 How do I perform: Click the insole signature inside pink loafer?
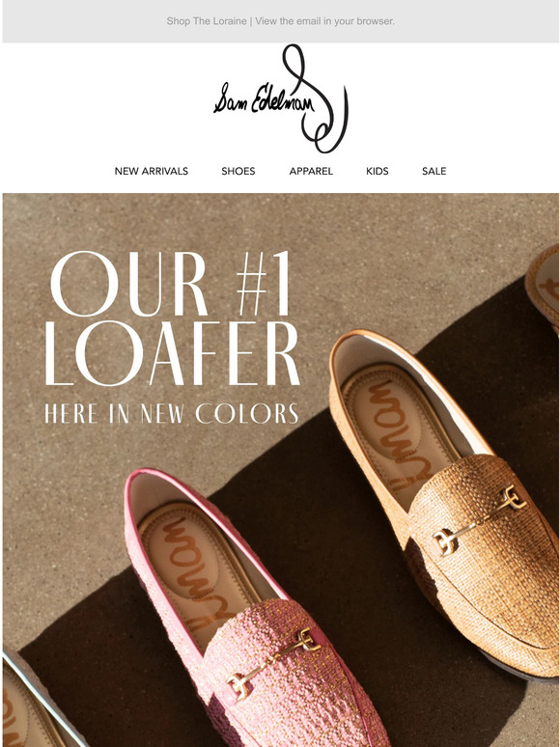pyautogui.click(x=195, y=571)
